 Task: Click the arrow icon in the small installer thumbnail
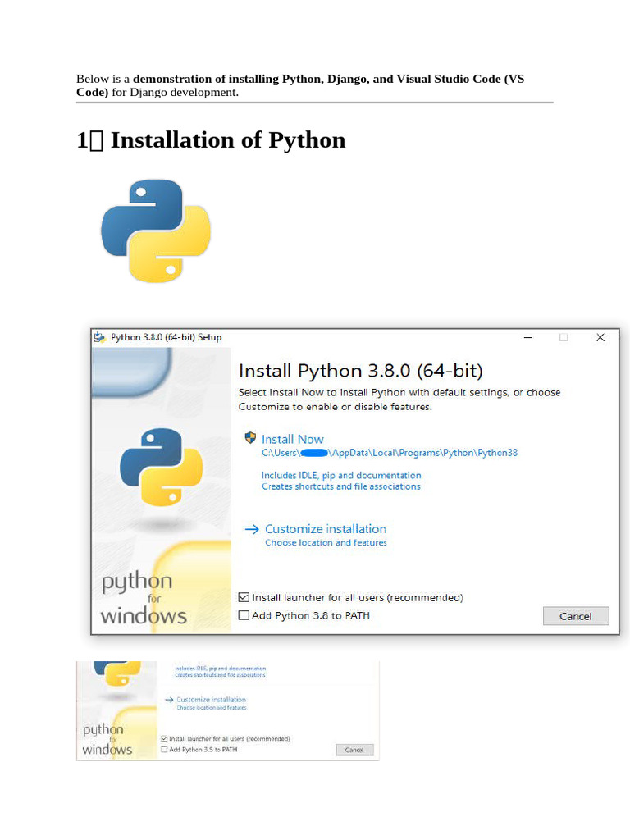(169, 700)
